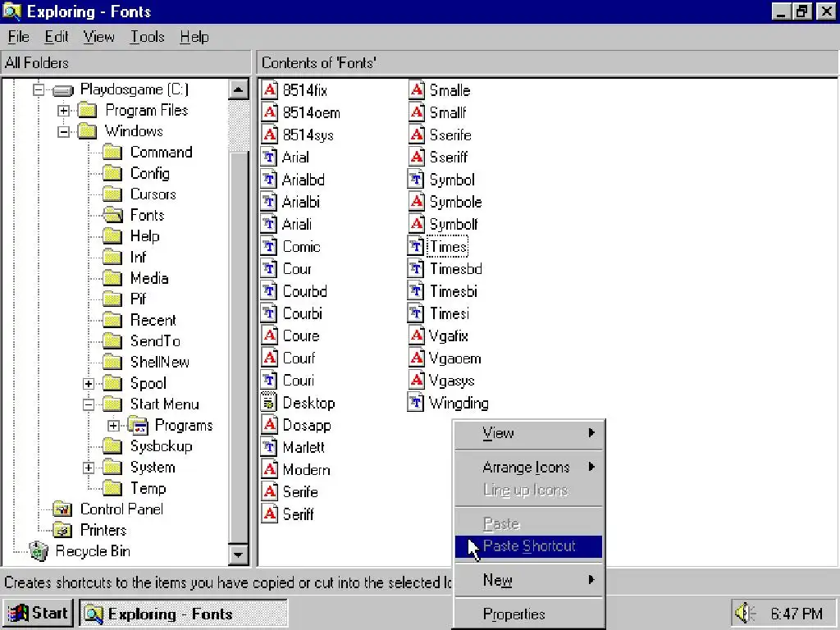Choose Paste Shortcut from context menu
The image size is (840, 630).
click(x=529, y=546)
